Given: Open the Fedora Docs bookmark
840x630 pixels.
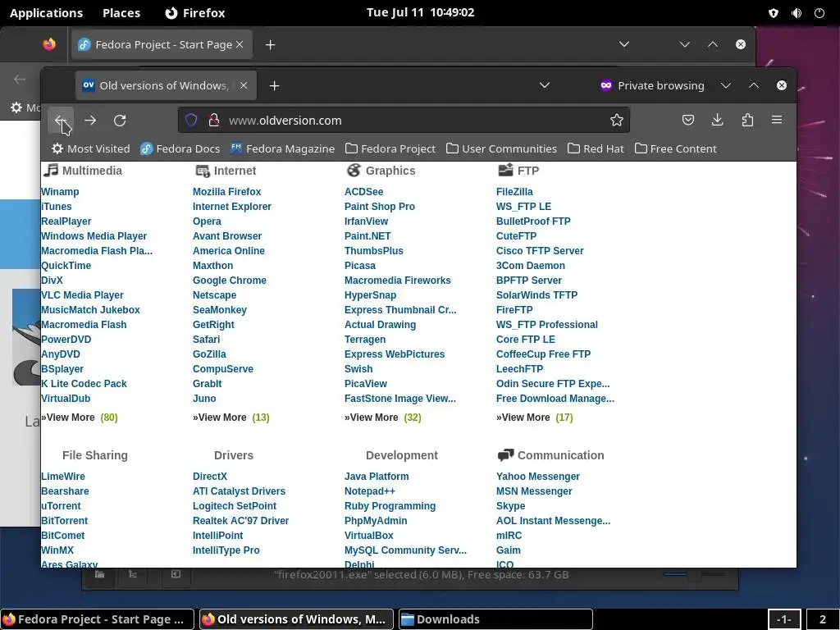Looking at the screenshot, I should [x=180, y=148].
